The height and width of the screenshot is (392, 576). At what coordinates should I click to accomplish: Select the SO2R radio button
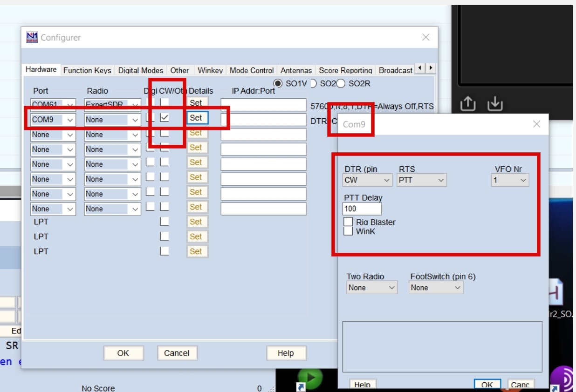(341, 83)
